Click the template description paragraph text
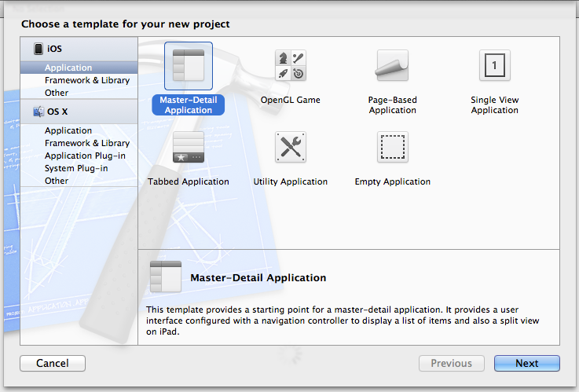579x392 pixels. click(x=343, y=321)
